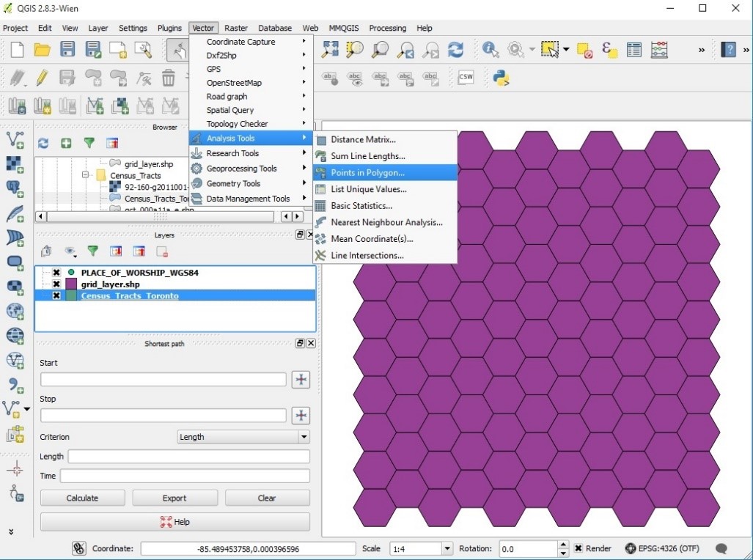Click the Coordinate input field in status bar

click(x=246, y=548)
